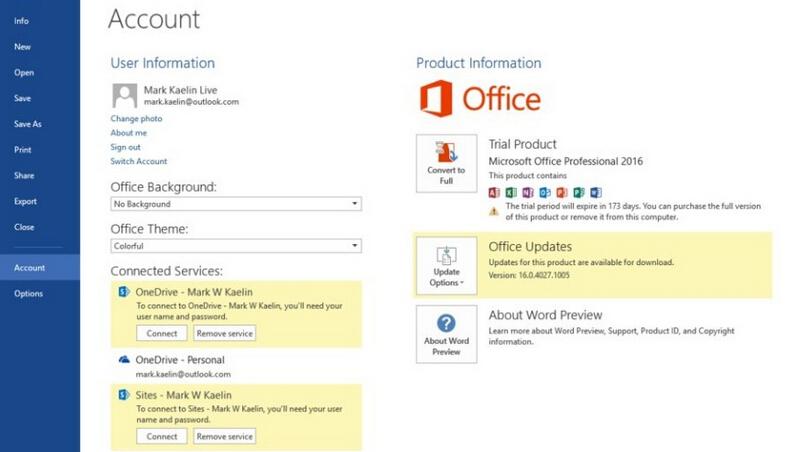Viewport: 791px width, 452px height.
Task: Click the Change photo link
Action: [x=136, y=118]
